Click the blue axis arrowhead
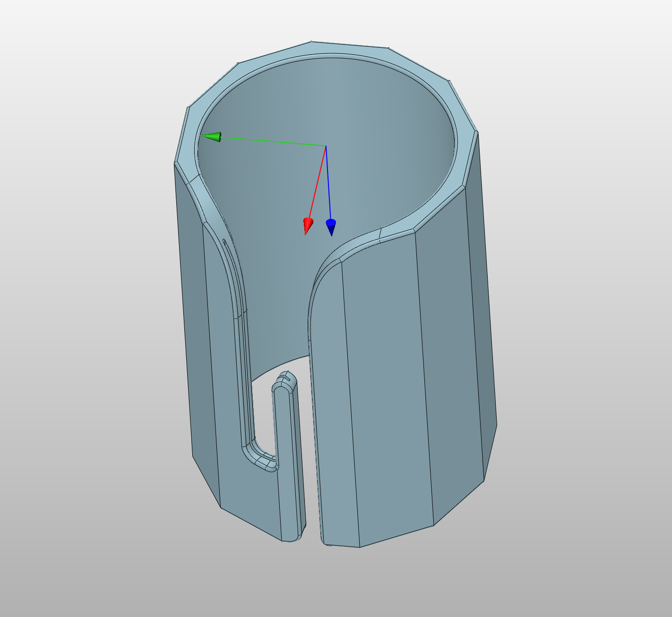Viewport: 672px width, 617px height. 331,227
